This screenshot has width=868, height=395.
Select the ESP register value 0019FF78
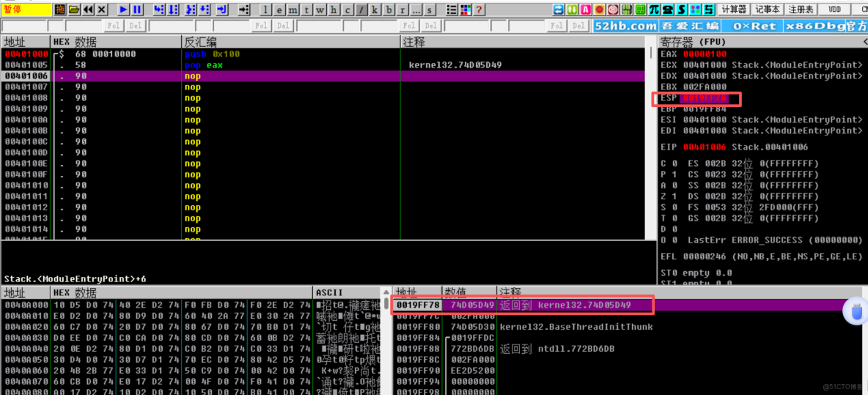point(703,98)
